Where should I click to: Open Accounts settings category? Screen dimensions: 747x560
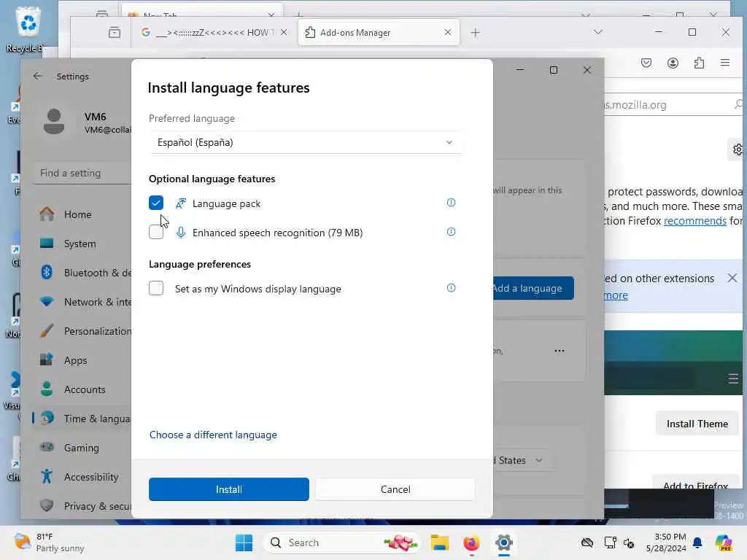[x=81, y=389]
